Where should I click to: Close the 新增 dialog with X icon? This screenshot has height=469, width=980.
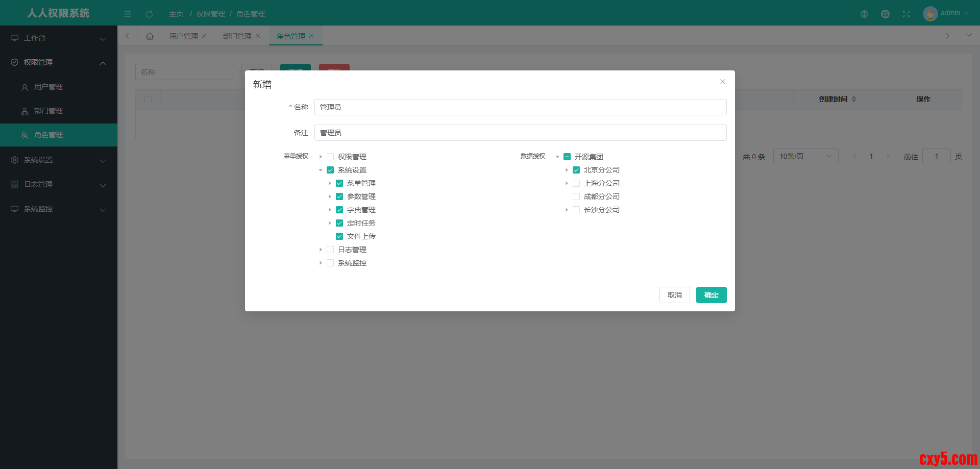click(x=723, y=82)
